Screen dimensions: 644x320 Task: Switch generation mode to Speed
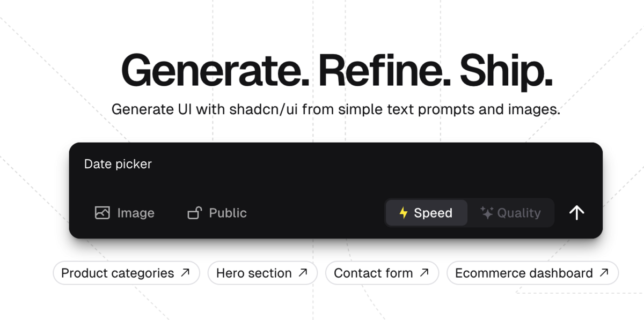coord(427,213)
